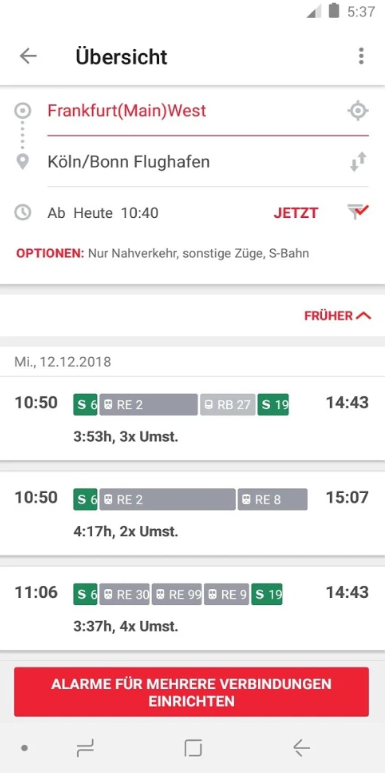The image size is (385, 773).
Task: Set departure time to JETZT
Action: tap(296, 213)
